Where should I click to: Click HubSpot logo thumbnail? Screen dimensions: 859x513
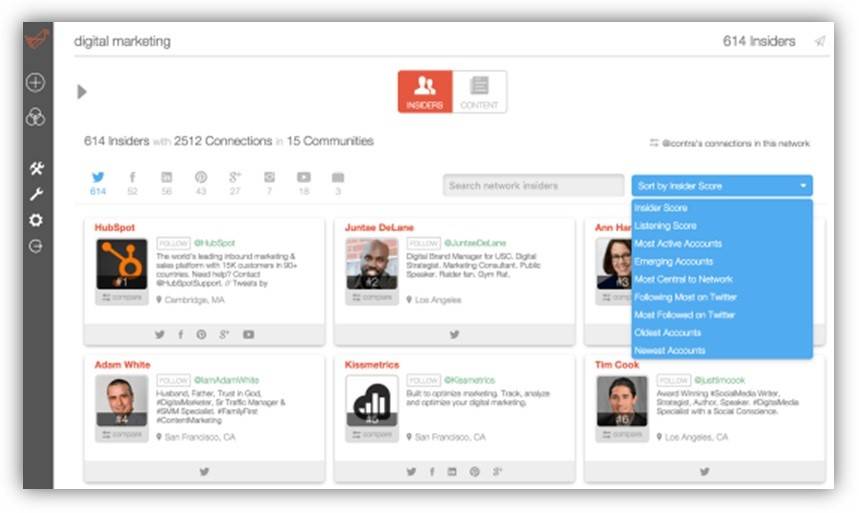coord(122,264)
